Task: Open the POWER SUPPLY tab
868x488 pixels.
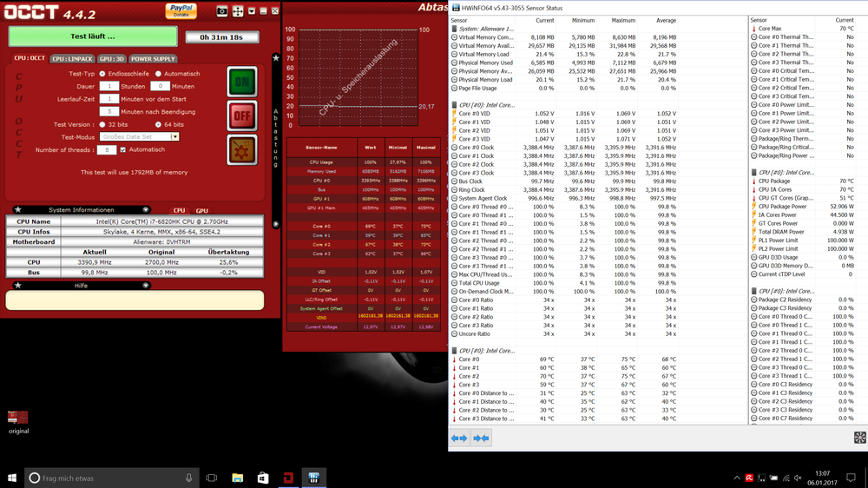Action: pyautogui.click(x=153, y=59)
